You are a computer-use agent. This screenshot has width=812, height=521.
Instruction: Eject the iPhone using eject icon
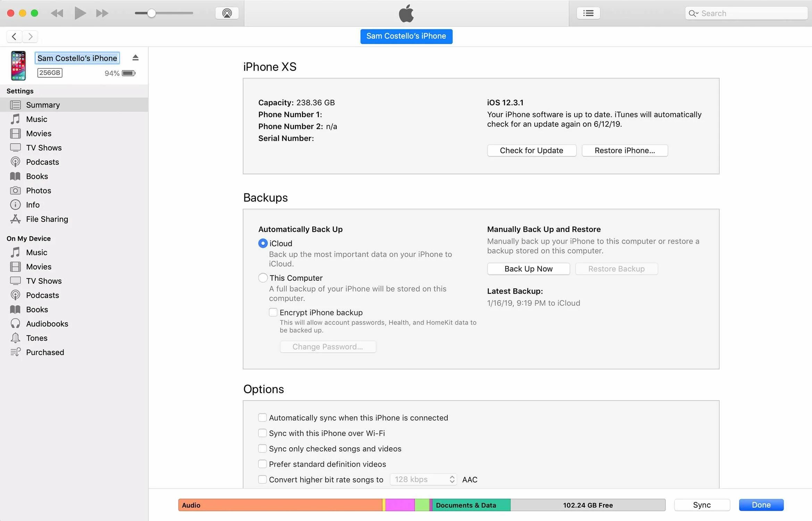[x=135, y=58]
